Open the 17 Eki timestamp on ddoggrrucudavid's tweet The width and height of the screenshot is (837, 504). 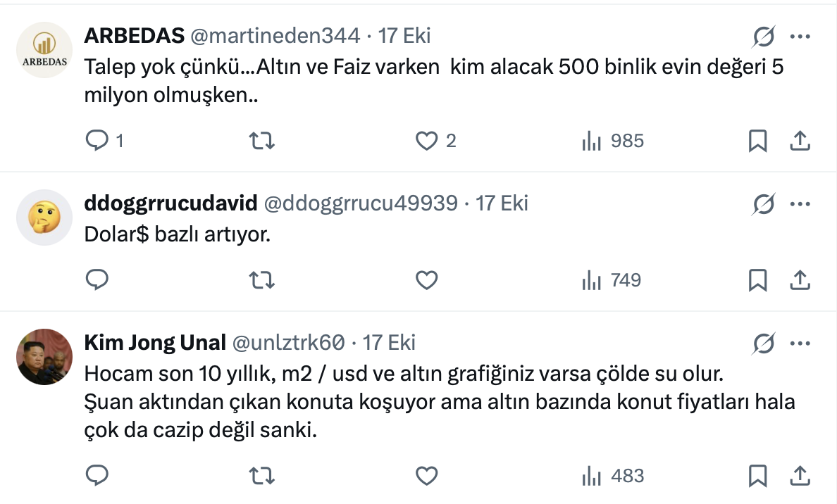coord(502,203)
